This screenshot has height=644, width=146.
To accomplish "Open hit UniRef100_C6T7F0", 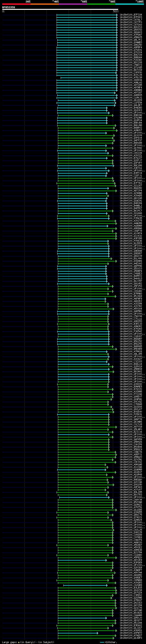I will click(x=131, y=22).
